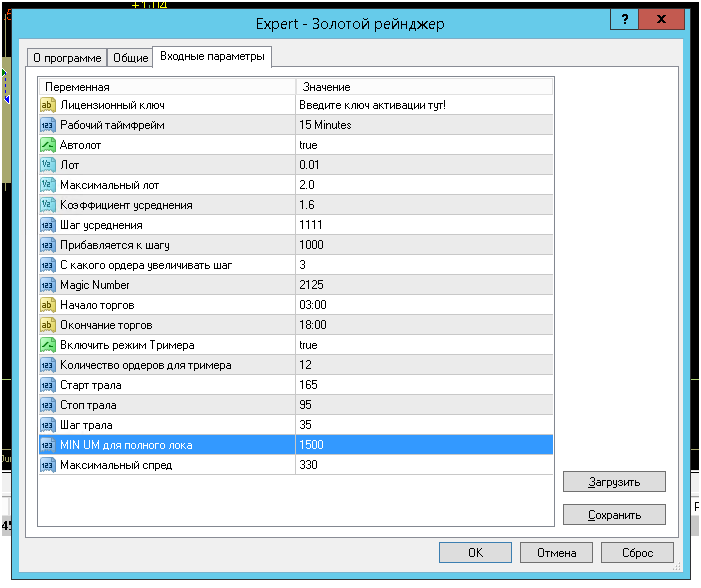
Task: Click the string icon beside Окончание торгов
Action: 47,325
